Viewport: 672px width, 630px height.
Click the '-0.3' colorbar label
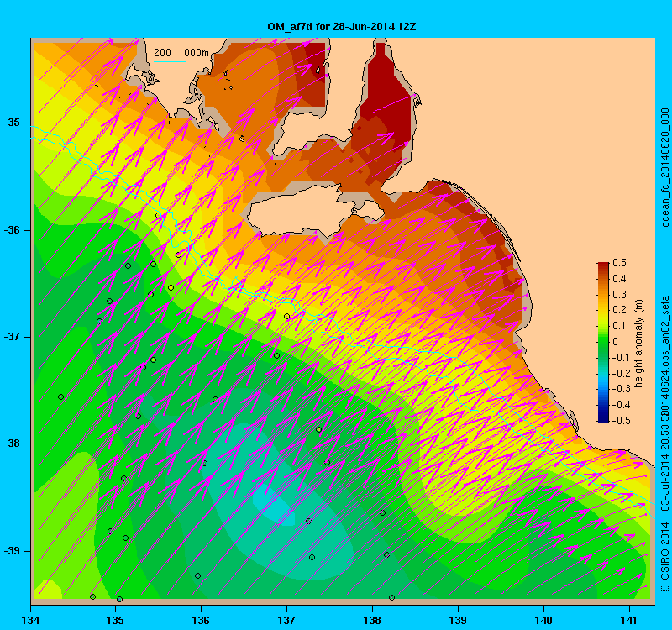click(x=621, y=389)
